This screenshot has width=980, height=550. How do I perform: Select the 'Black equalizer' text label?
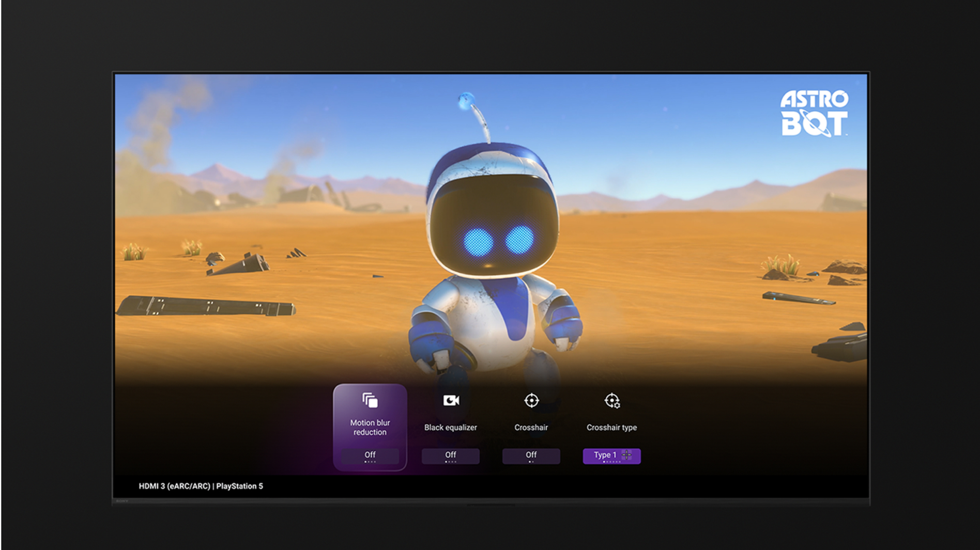tap(451, 428)
